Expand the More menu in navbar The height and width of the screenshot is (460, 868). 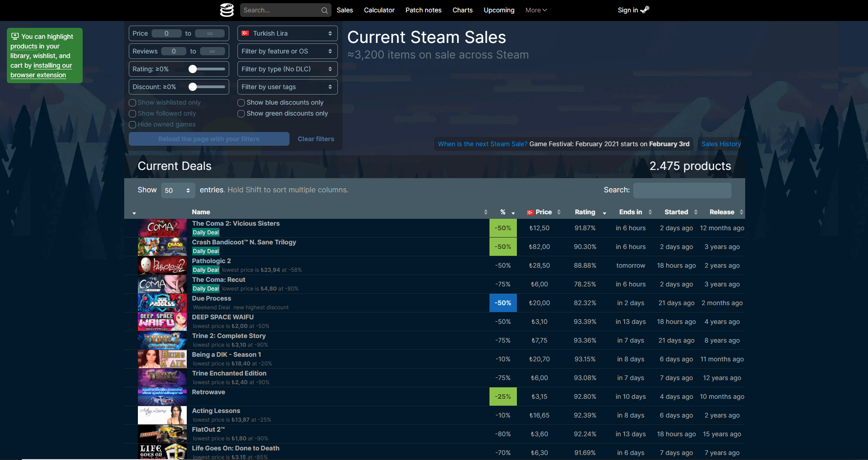(x=536, y=10)
